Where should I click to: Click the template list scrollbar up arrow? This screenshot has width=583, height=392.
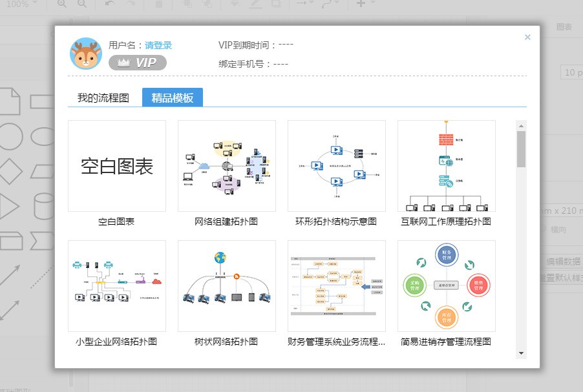[522, 125]
